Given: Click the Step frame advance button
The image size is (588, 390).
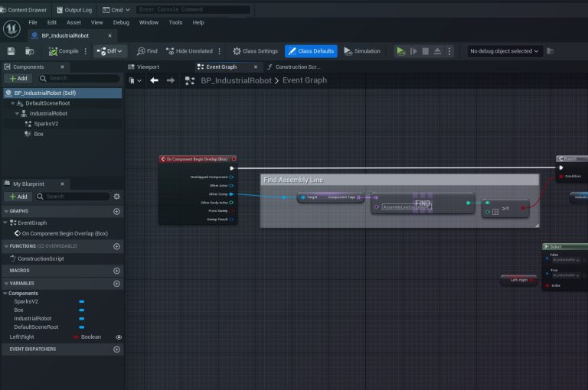Looking at the screenshot, I should click(x=413, y=51).
